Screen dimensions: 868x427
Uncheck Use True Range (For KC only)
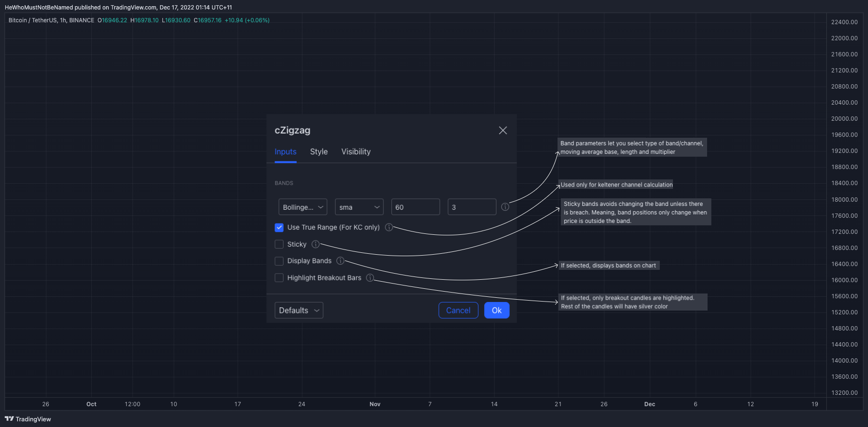point(279,227)
